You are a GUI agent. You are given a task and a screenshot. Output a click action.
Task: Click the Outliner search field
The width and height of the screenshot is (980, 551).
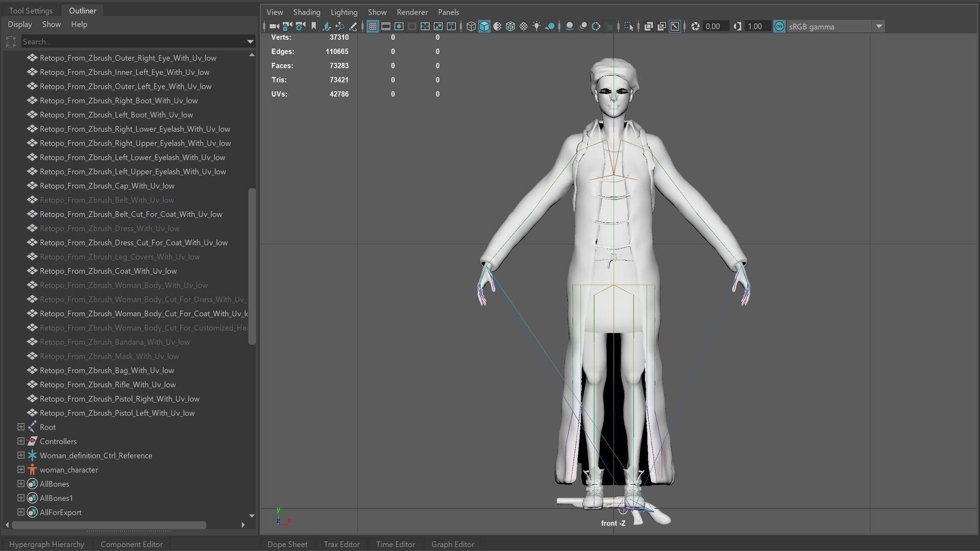coord(133,41)
